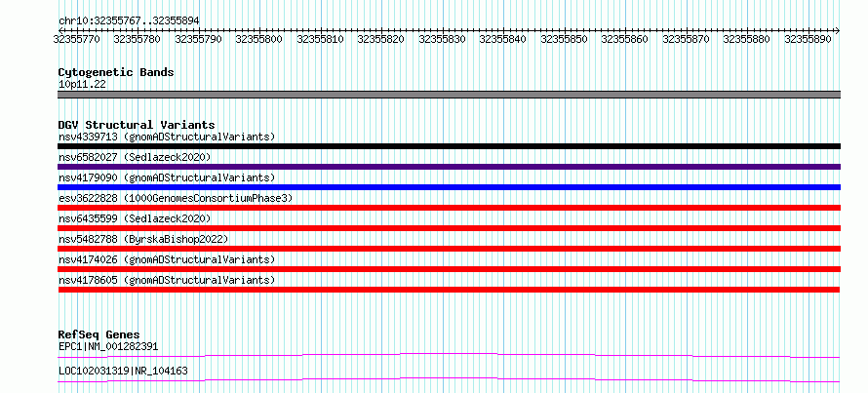Click ruler position 32355880

[x=746, y=39]
